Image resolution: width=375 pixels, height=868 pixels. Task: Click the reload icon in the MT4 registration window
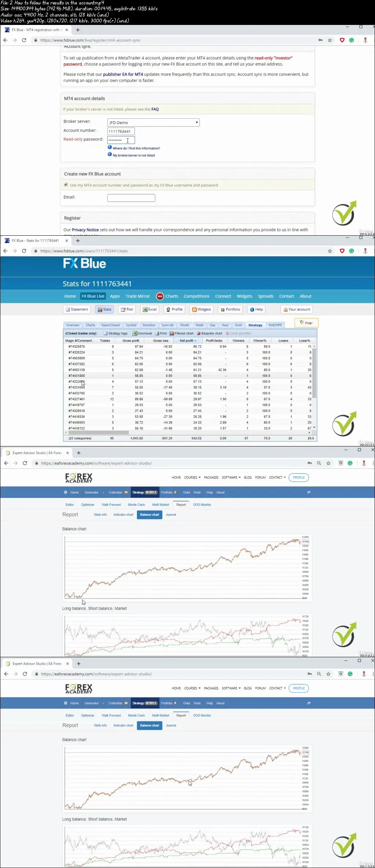click(24, 40)
